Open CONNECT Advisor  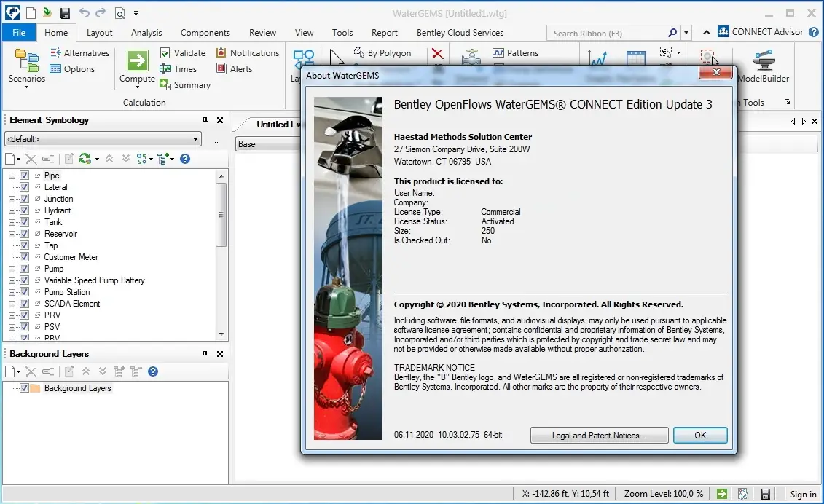(x=761, y=32)
